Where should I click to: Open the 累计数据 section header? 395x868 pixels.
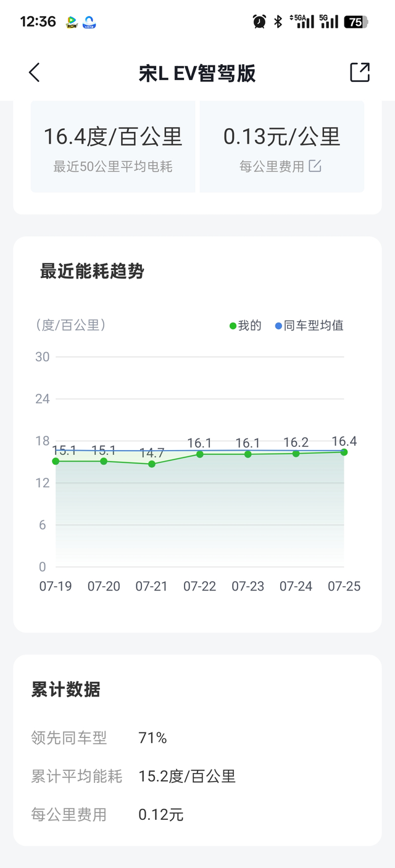pos(68,689)
